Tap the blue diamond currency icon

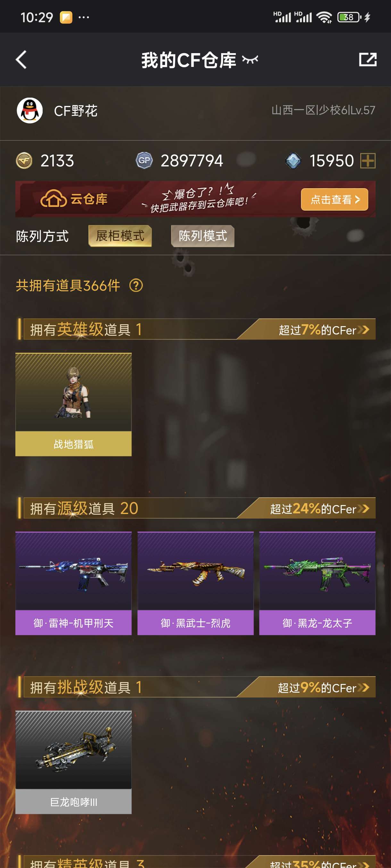[x=293, y=160]
